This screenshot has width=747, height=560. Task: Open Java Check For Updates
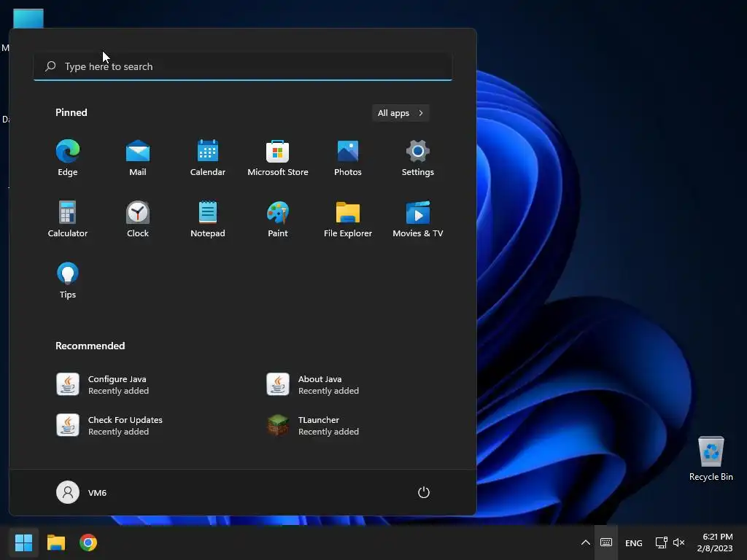coord(109,425)
